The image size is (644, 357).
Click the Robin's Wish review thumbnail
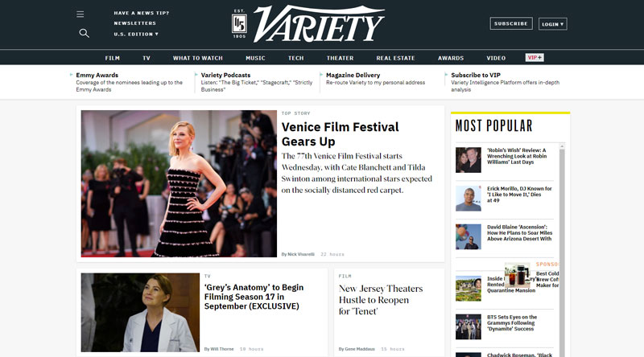coord(469,160)
